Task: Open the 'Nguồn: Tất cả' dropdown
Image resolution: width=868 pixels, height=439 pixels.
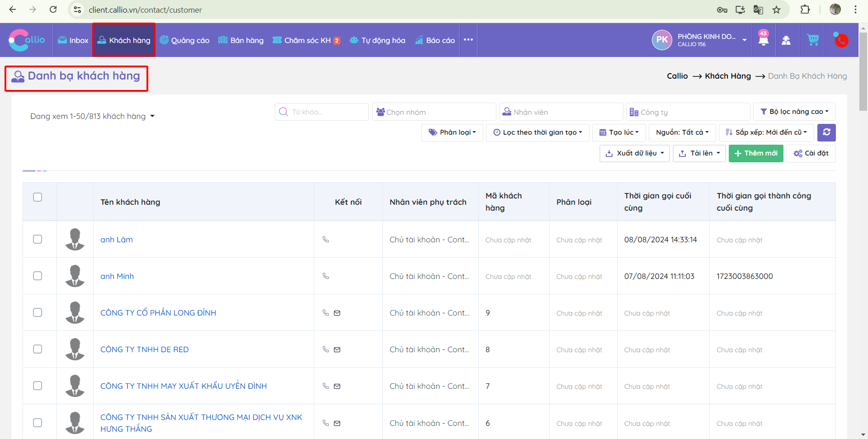Action: click(682, 132)
